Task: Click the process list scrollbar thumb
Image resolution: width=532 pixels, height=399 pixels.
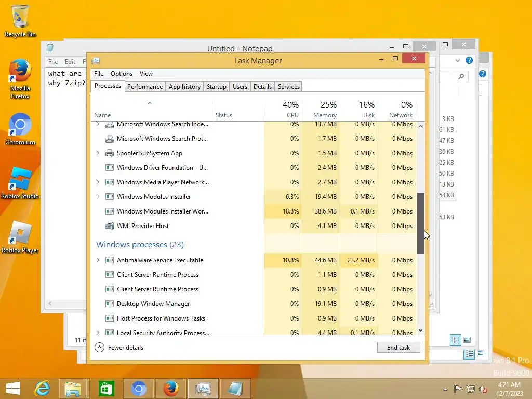Action: (x=420, y=223)
